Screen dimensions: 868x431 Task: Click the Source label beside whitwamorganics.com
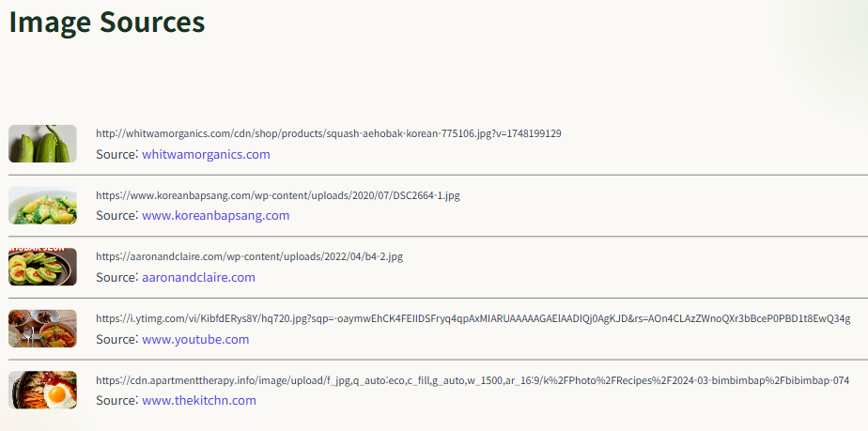coord(116,154)
